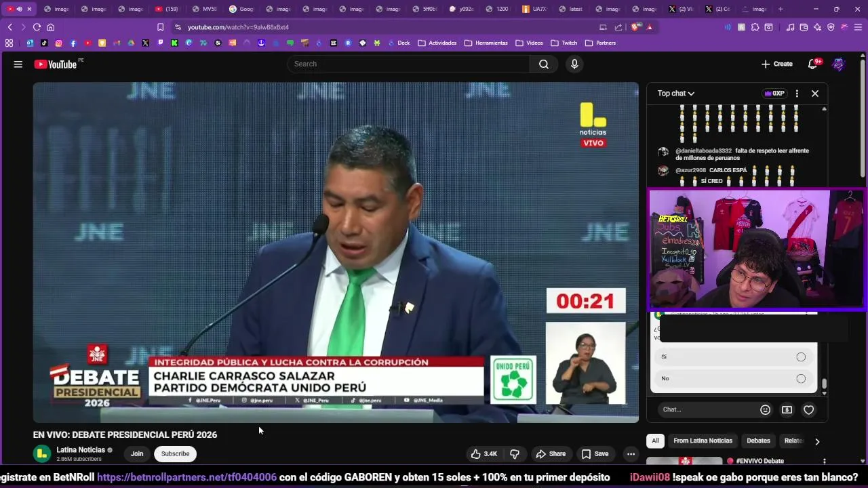Screen dimensions: 868x488
Task: Send a heart reaction in chat
Action: click(808, 410)
